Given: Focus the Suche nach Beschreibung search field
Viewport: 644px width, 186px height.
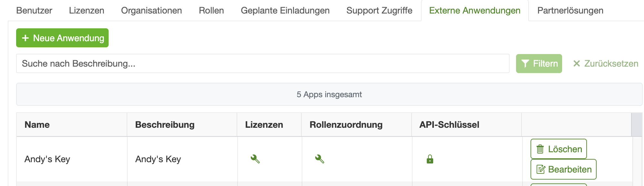Looking at the screenshot, I should tap(262, 64).
